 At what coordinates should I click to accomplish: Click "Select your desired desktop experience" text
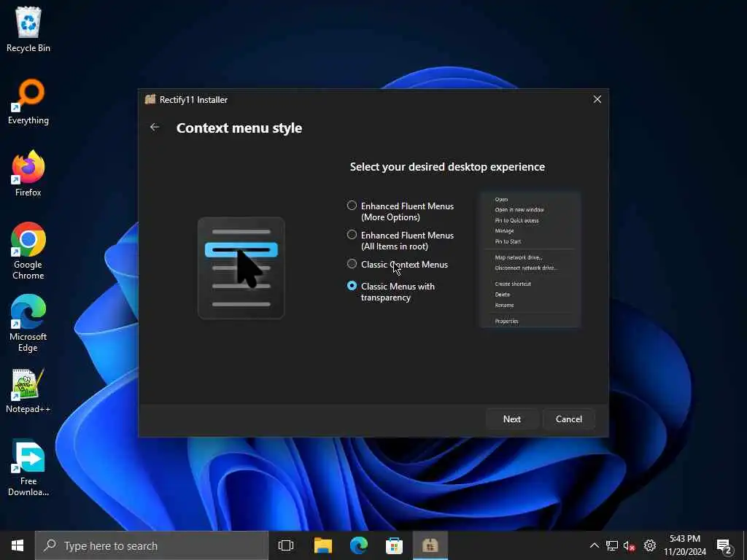[447, 167]
